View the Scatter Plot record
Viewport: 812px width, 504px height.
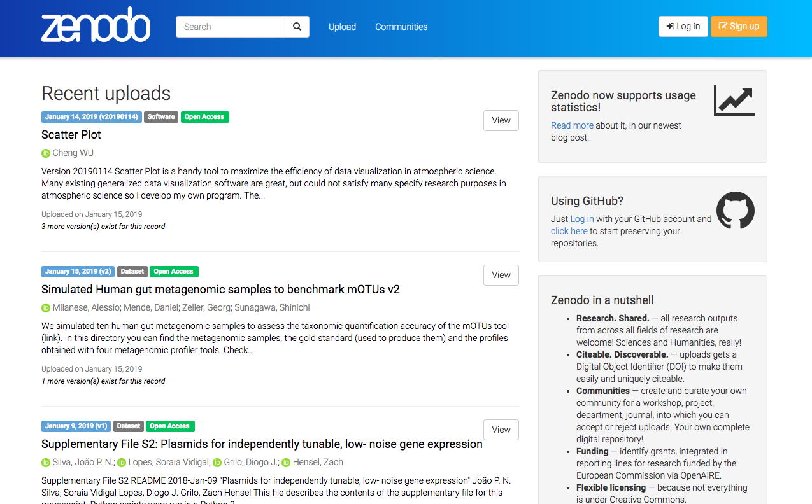pyautogui.click(x=501, y=120)
